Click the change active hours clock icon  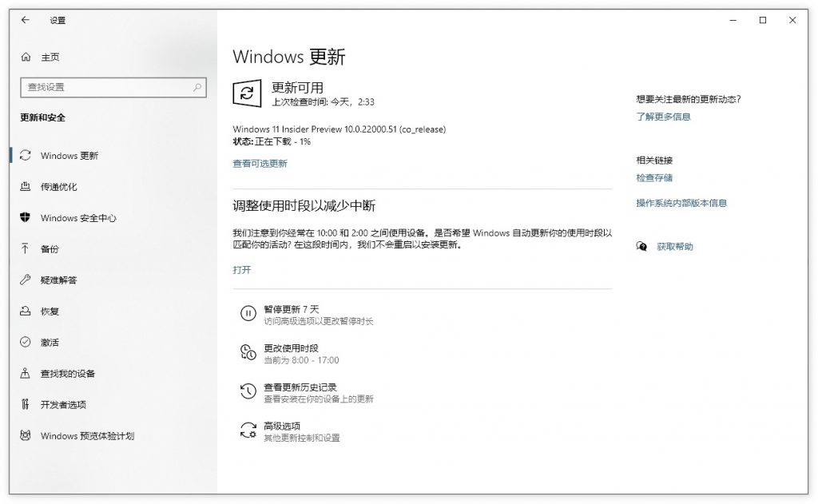(248, 353)
